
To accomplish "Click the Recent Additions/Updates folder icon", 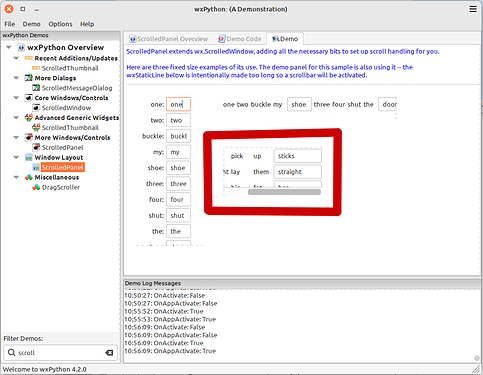I will (x=29, y=58).
